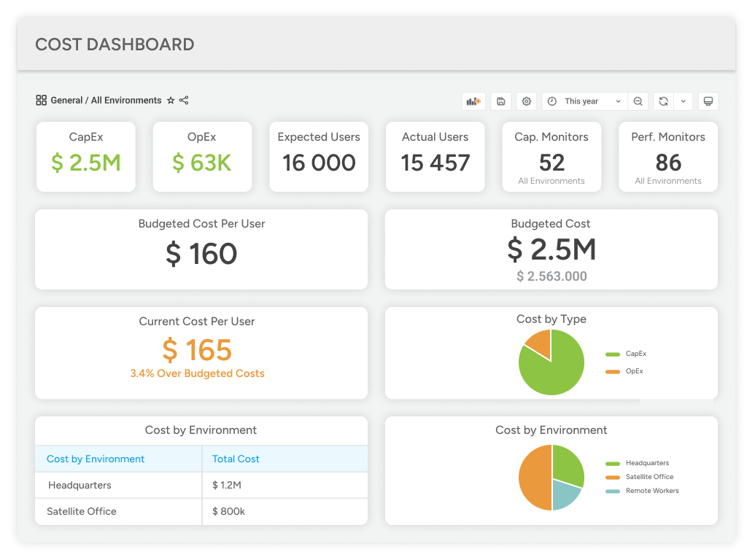The width and height of the screenshot is (747, 560).
Task: Click the orange Satellite Office pie slice
Action: click(x=535, y=478)
